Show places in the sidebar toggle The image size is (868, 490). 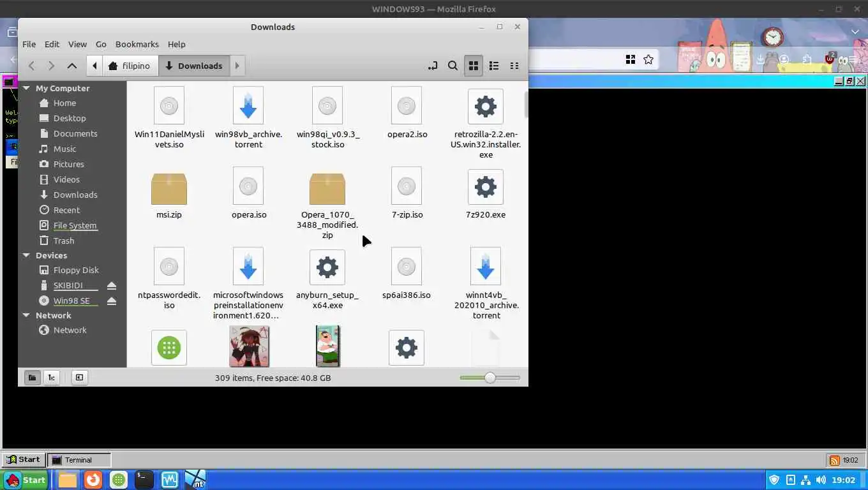(32, 377)
